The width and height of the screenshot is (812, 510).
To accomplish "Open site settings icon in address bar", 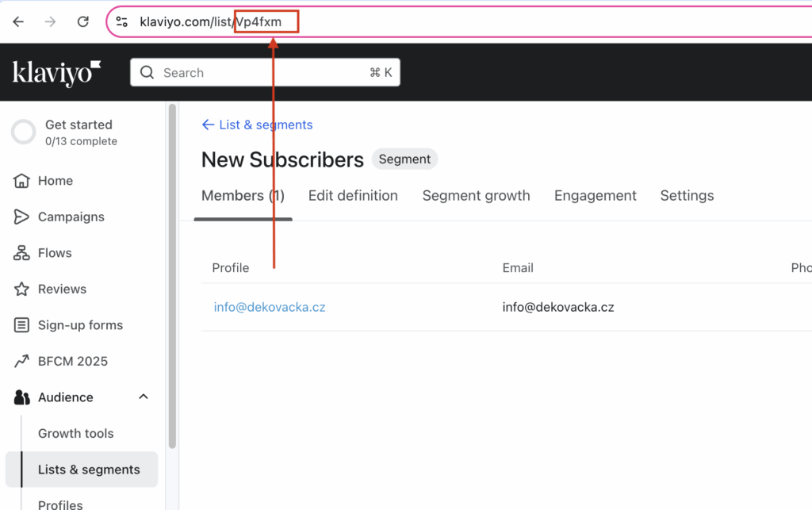I will click(x=121, y=21).
